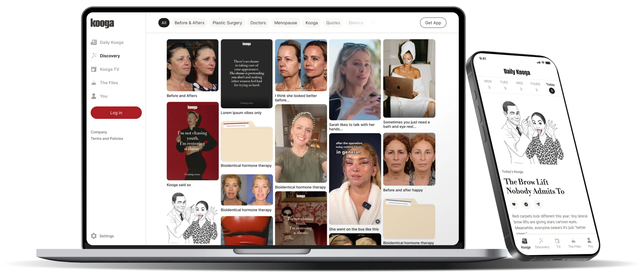Tap the checkmark badge icon on the phone
The image size is (644, 276).
pos(526,204)
